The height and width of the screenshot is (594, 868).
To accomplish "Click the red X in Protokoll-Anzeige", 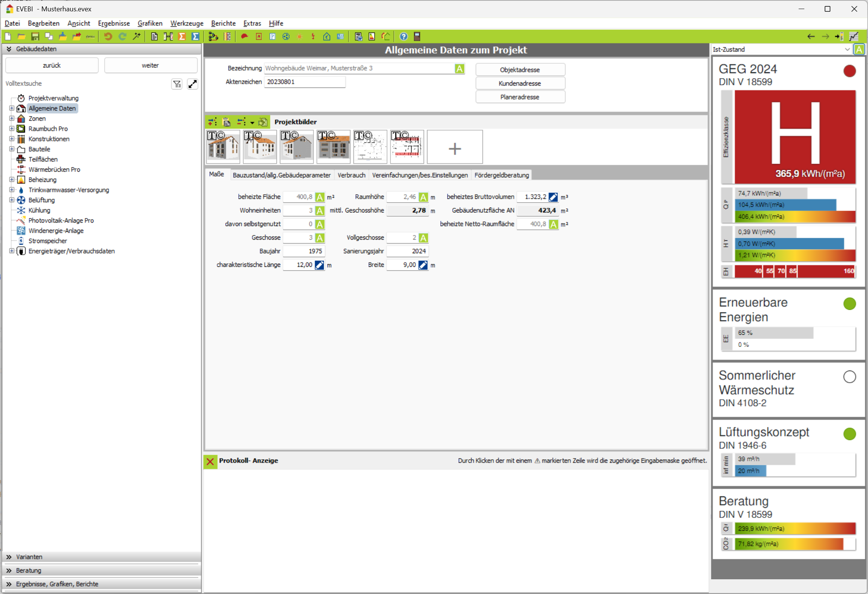I will coord(210,461).
